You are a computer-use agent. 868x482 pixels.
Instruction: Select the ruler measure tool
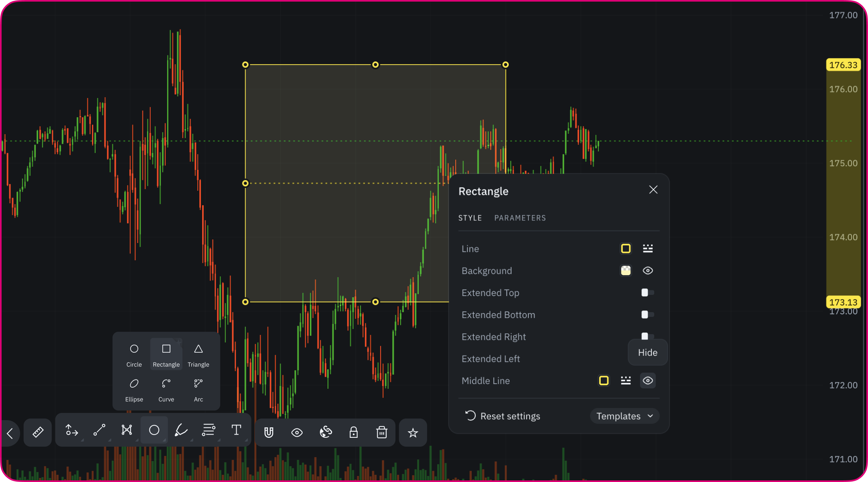point(38,433)
